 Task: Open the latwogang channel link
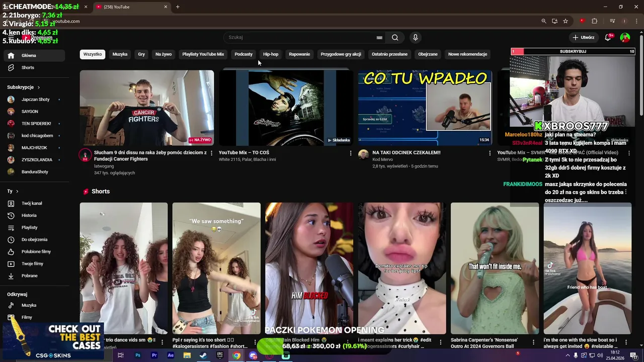tap(104, 166)
